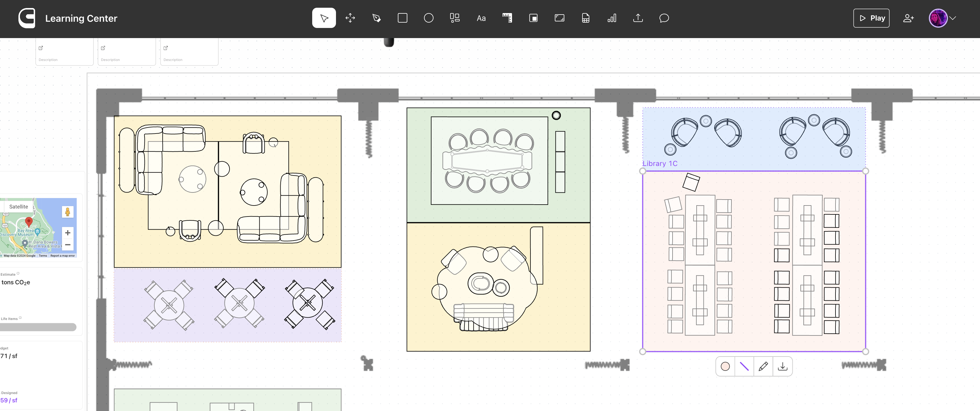Activate the move/pan tool
The height and width of the screenshot is (411, 980).
(x=350, y=18)
